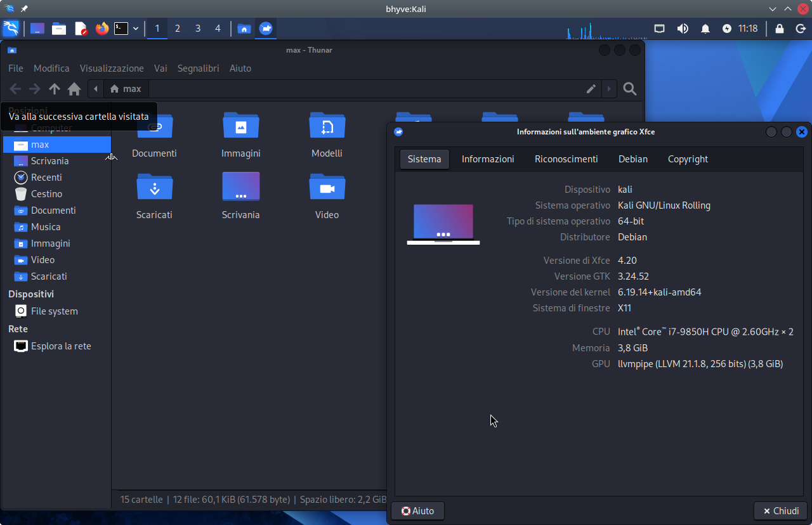Open the volume control in the panel
This screenshot has width=812, height=525.
[683, 29]
